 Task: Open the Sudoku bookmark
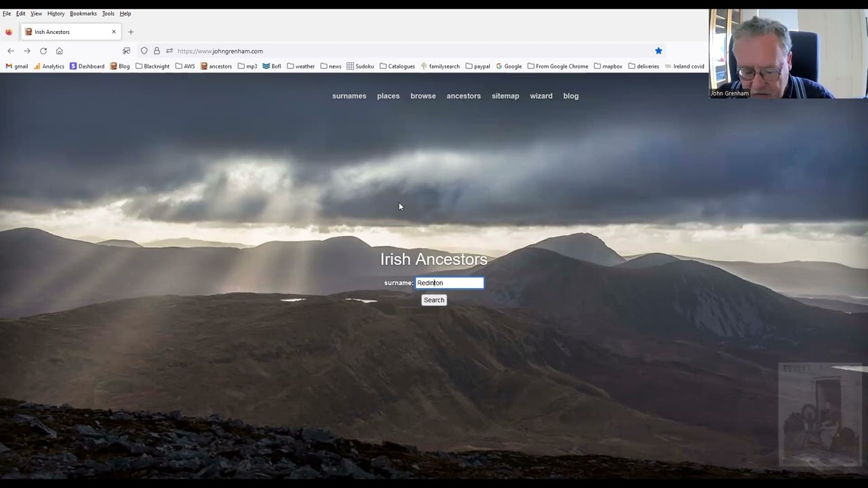tap(360, 66)
